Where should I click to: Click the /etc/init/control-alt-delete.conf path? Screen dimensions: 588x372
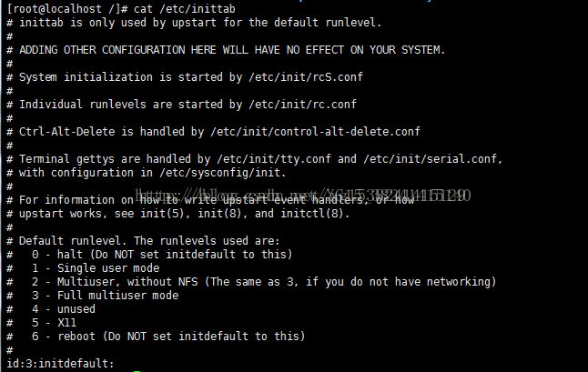tap(315, 132)
